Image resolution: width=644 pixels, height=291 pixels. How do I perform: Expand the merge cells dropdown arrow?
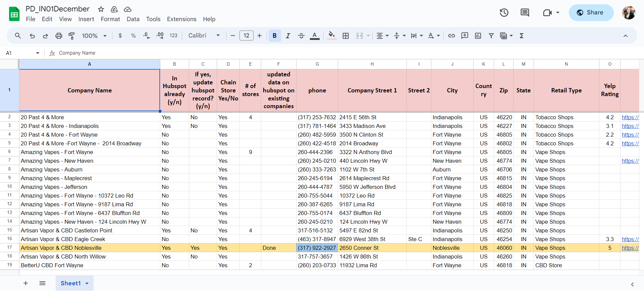[x=368, y=35]
